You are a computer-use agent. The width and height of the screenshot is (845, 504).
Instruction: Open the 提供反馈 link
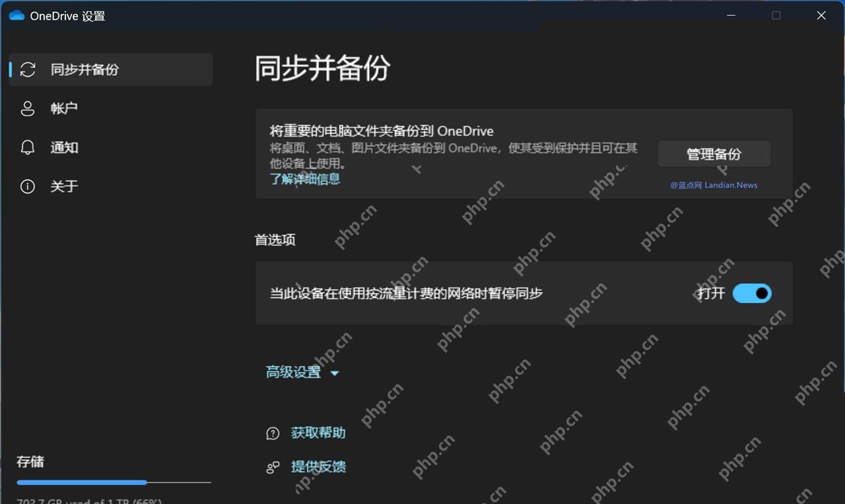[318, 467]
